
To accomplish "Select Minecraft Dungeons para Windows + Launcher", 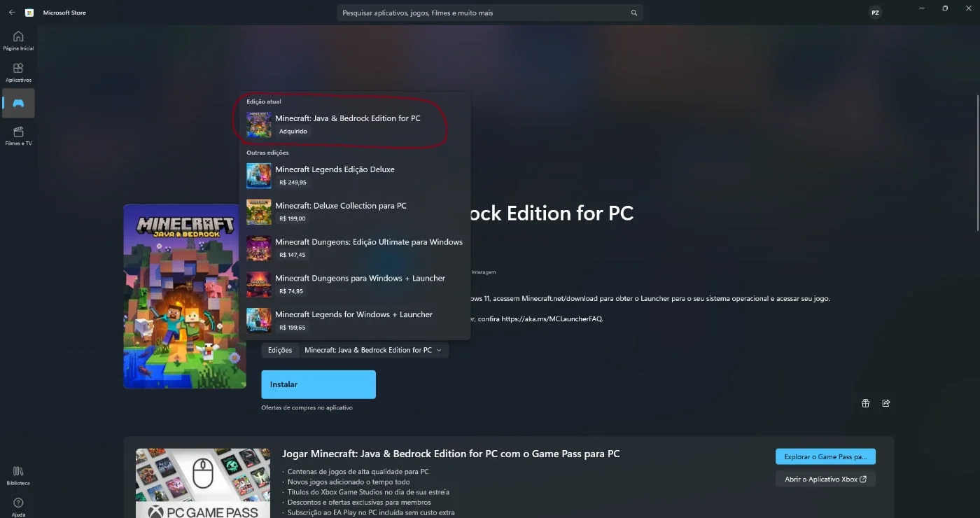I will tap(355, 285).
